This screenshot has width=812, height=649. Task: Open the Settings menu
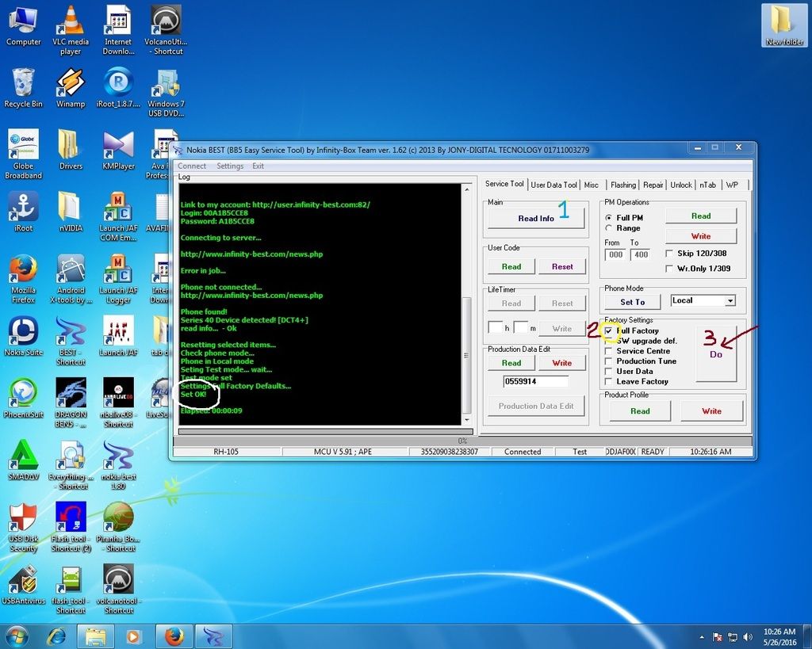click(x=230, y=166)
